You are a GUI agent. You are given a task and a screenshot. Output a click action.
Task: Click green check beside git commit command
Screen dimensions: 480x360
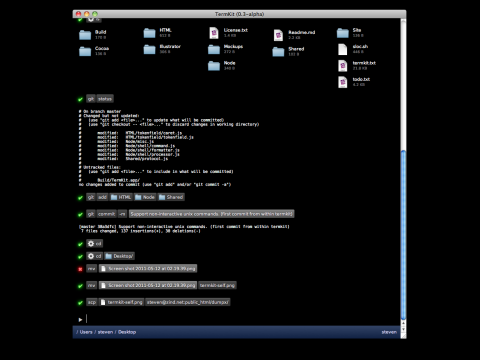(80, 214)
